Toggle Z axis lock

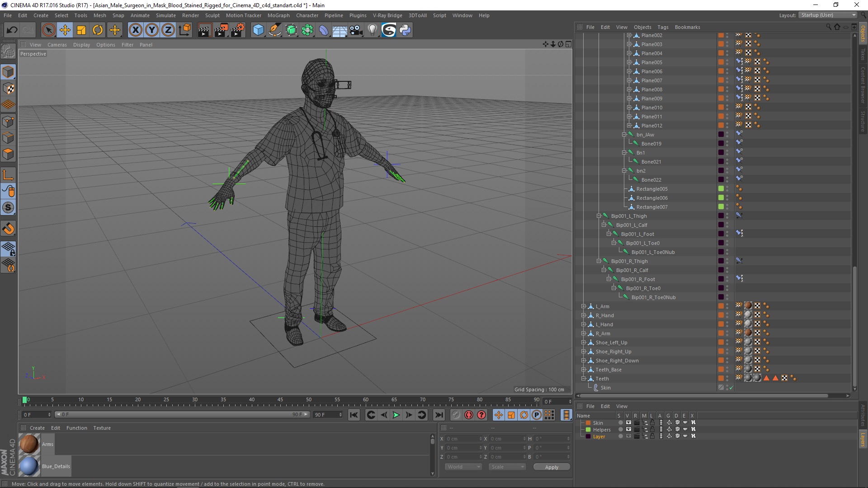tap(168, 30)
